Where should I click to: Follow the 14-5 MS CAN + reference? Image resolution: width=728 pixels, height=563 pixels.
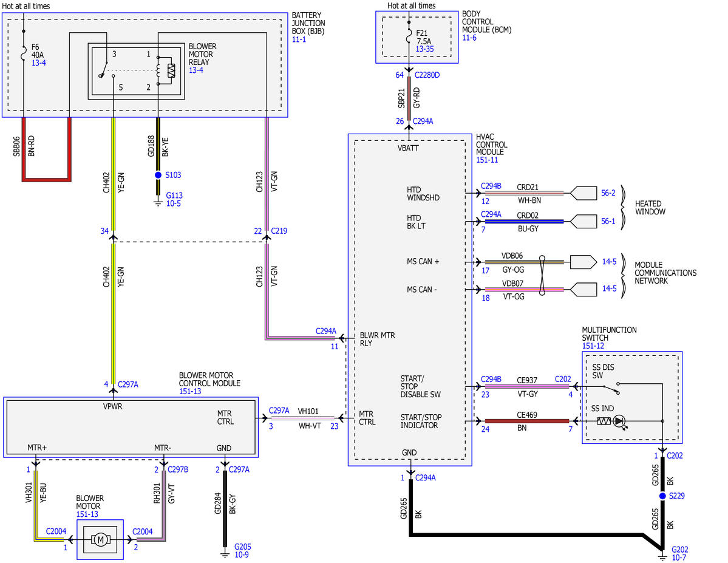coord(609,262)
